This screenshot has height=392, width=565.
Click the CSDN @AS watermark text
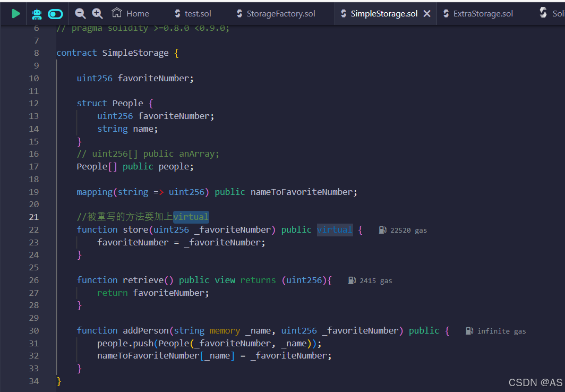pyautogui.click(x=536, y=382)
